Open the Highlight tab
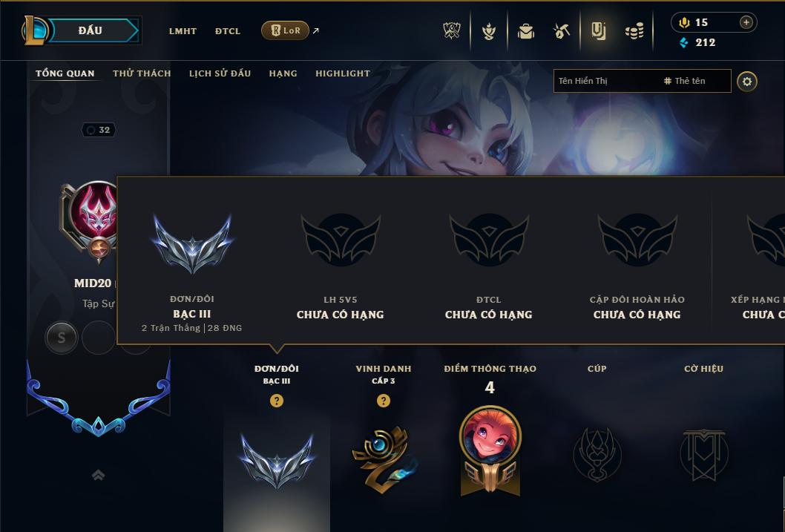The image size is (785, 532). pos(343,73)
